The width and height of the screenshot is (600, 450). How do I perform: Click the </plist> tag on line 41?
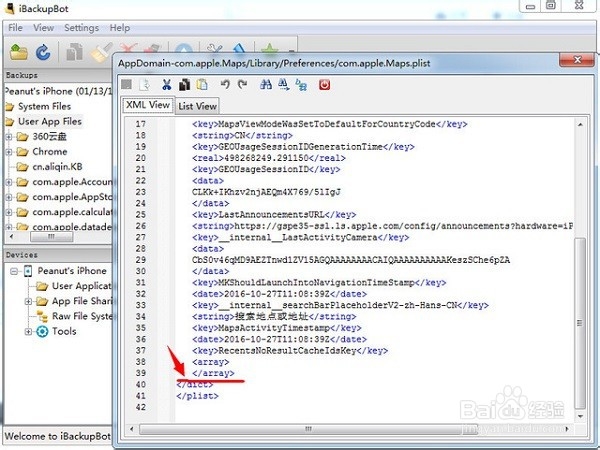coord(197,396)
